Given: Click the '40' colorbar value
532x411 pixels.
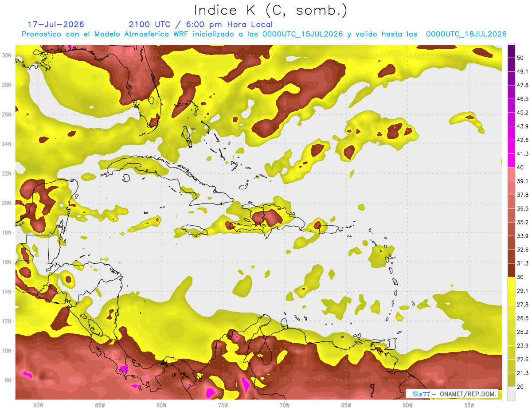Looking at the screenshot, I should click(x=520, y=168).
